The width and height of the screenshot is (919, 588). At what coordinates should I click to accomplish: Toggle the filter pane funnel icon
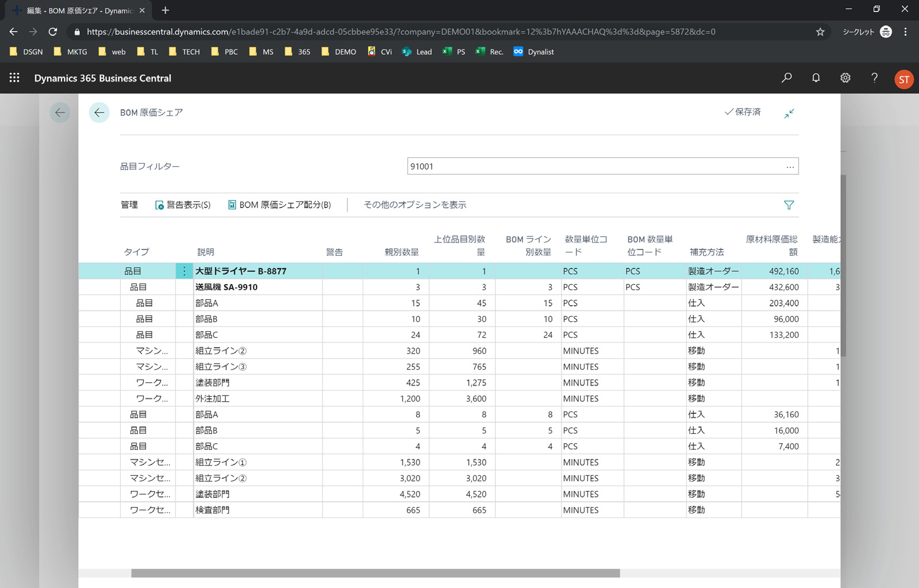[x=789, y=205]
